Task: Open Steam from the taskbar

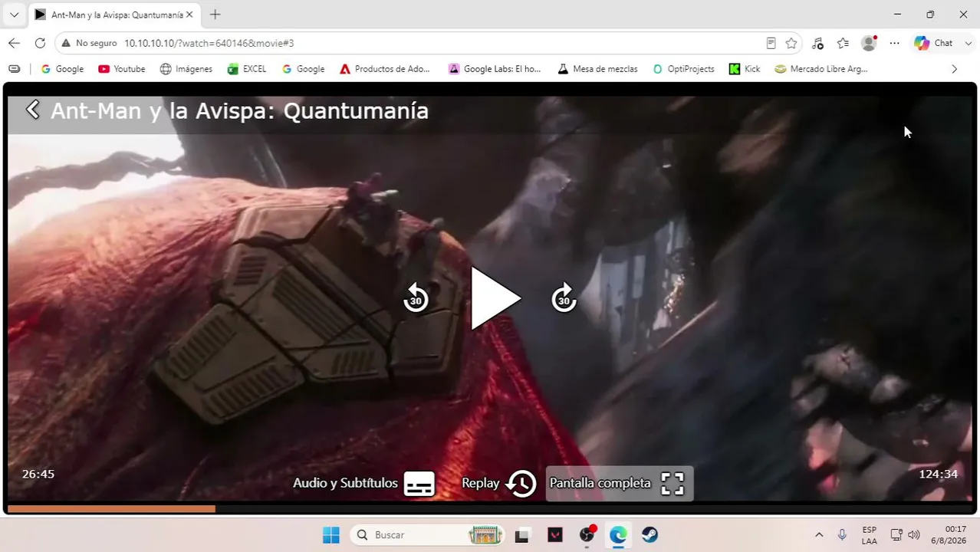Action: (650, 534)
